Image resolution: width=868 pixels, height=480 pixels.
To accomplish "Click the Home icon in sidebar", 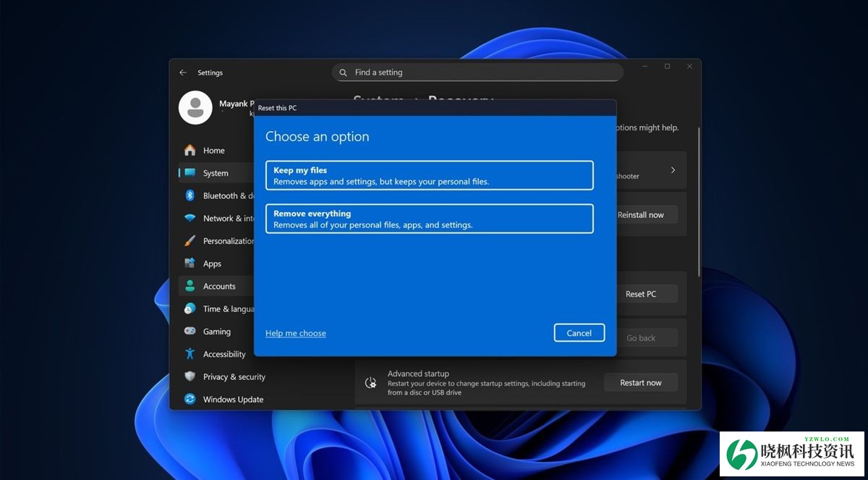I will click(x=190, y=150).
